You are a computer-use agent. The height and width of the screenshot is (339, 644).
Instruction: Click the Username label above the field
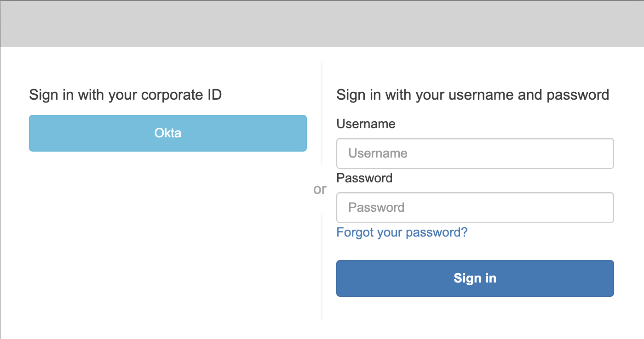pyautogui.click(x=366, y=124)
